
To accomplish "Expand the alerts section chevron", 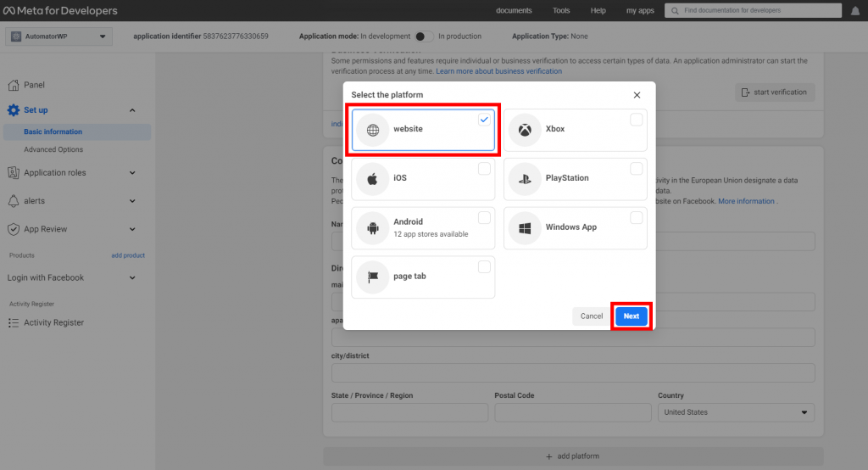I will 132,201.
